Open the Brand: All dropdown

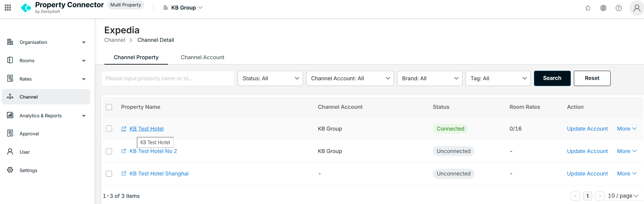tap(430, 78)
